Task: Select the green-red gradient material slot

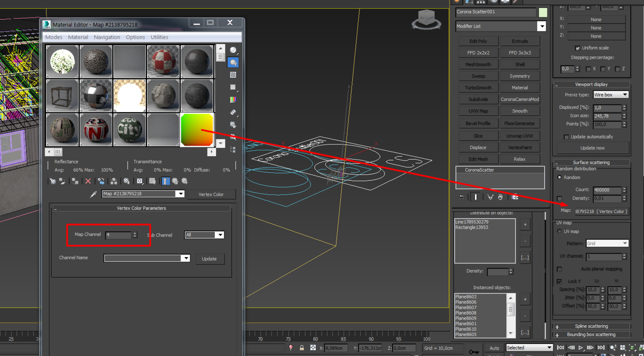Action: click(x=197, y=130)
